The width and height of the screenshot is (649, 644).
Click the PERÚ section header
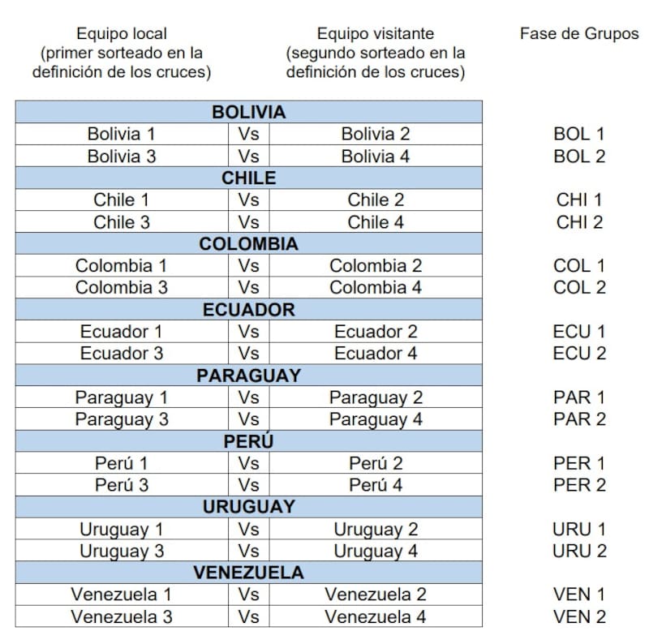(x=248, y=441)
